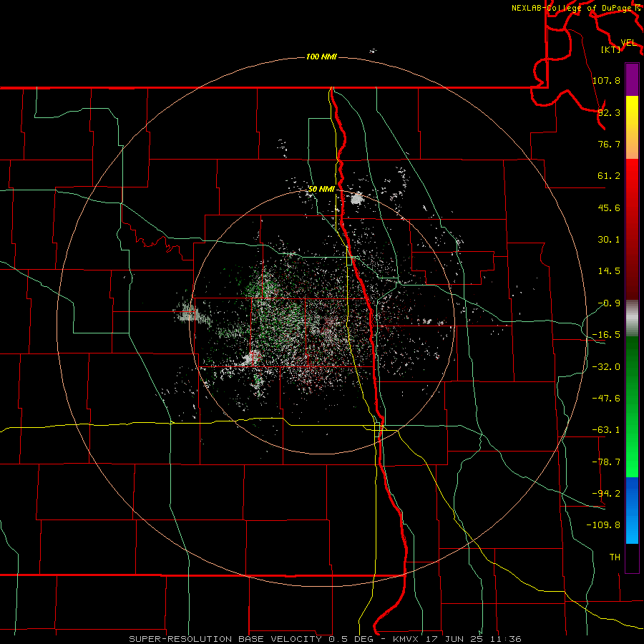The height and width of the screenshot is (644, 644).
Task: Select the 107.8 value on the velocity scale
Action: click(x=606, y=80)
